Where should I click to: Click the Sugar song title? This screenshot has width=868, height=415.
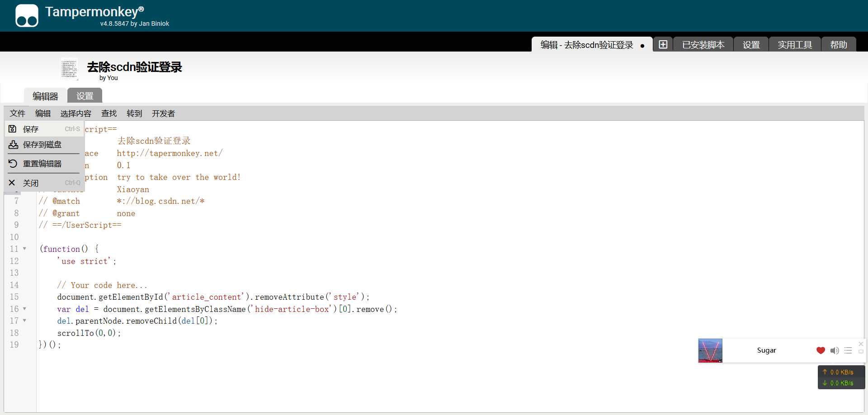(766, 350)
